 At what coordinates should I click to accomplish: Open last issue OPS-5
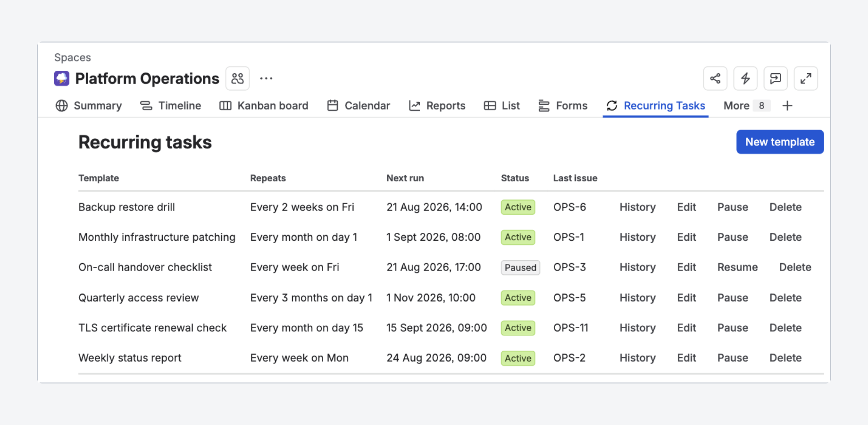pyautogui.click(x=570, y=297)
